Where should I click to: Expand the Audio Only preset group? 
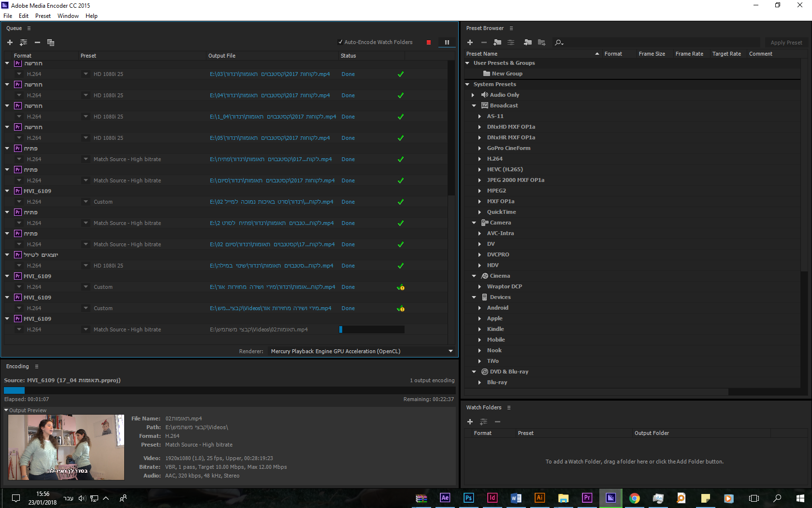tap(474, 95)
